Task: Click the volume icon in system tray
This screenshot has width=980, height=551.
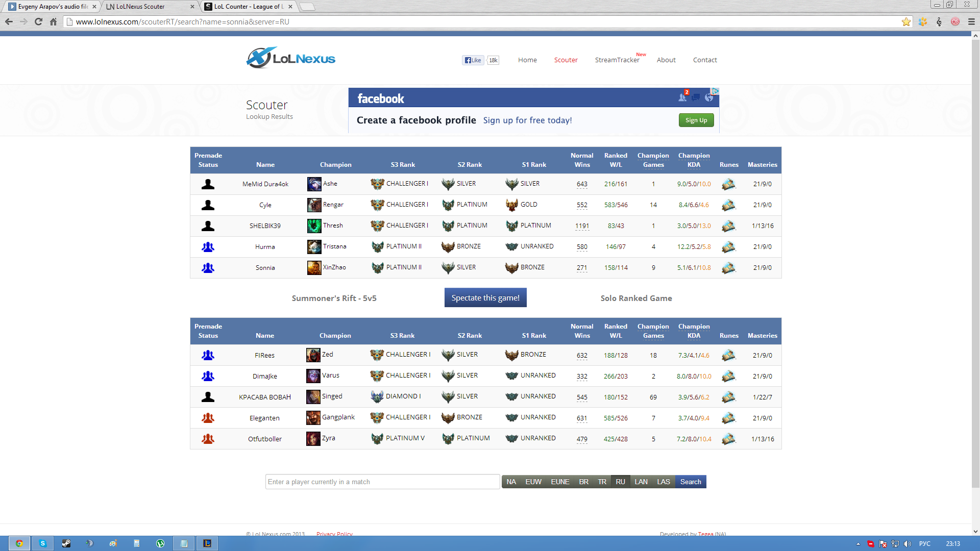Action: (x=907, y=544)
